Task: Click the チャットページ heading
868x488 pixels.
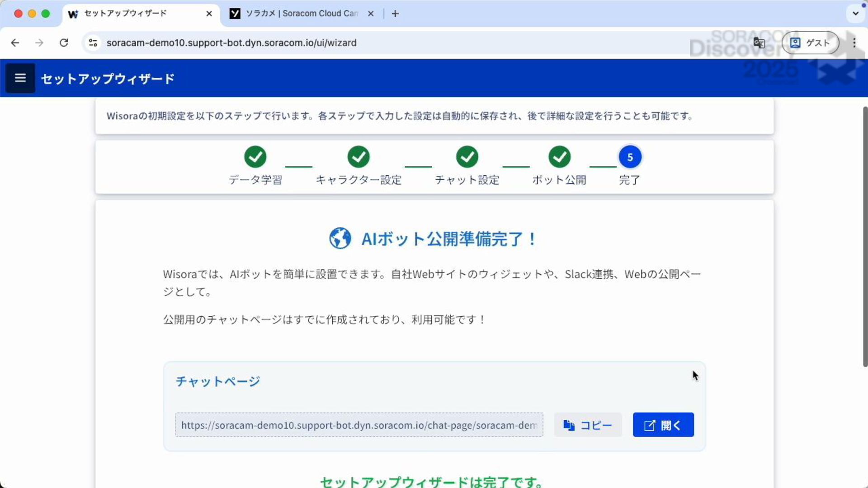Action: [x=218, y=381]
